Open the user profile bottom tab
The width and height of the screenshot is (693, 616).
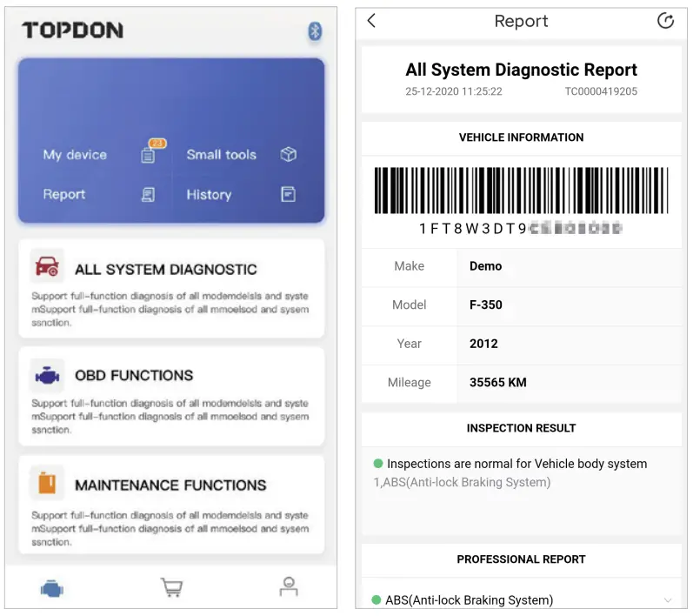coord(289,586)
